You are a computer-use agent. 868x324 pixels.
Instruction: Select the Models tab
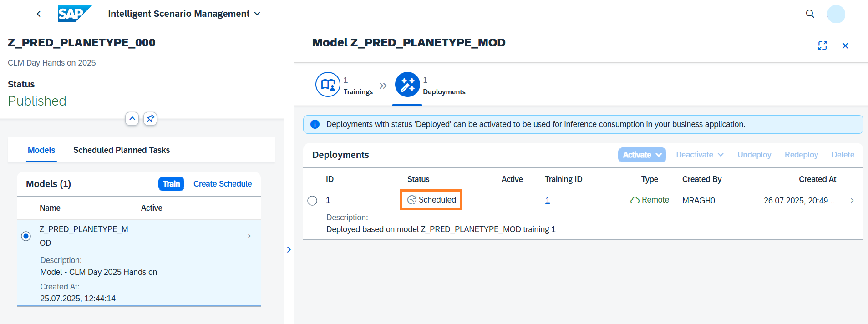[x=41, y=150]
